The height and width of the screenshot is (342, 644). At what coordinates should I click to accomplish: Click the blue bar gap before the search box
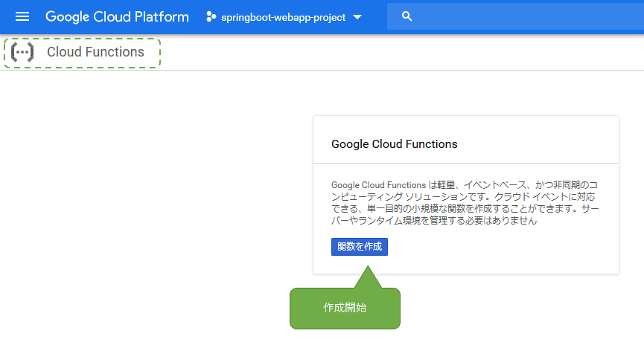click(376, 16)
